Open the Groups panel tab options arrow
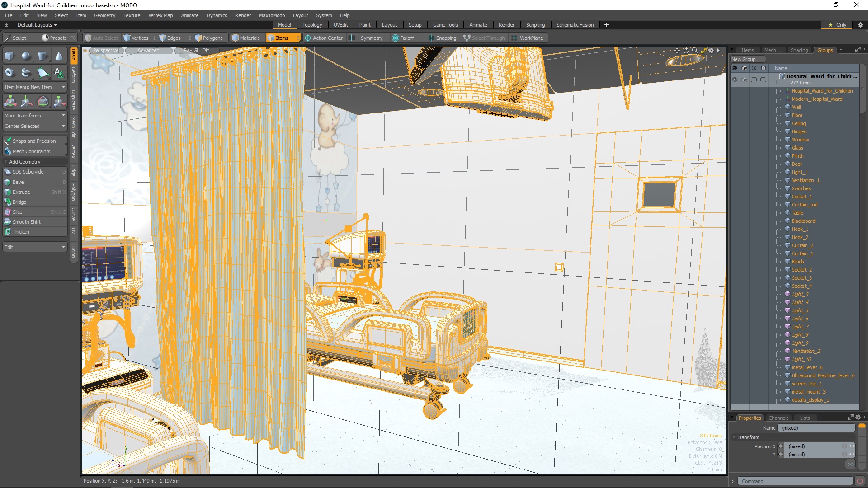The image size is (868, 488). click(841, 50)
